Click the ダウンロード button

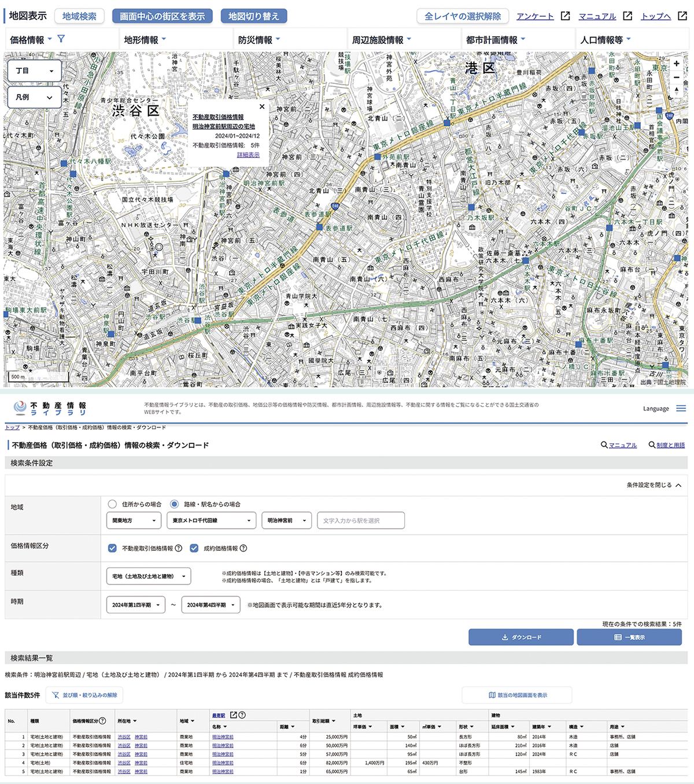(520, 637)
